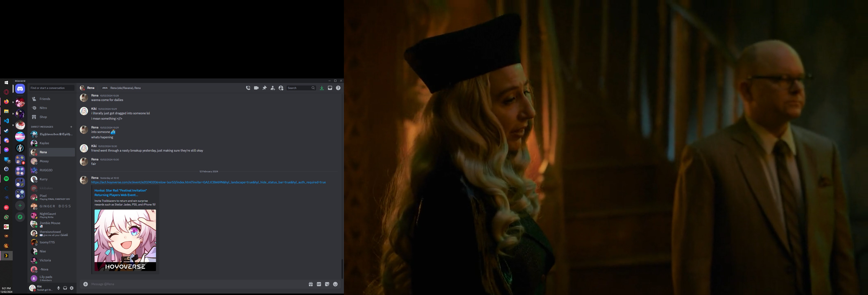Open DM with NightGaunt
Viewport: 868px width, 295px height.
(52, 215)
